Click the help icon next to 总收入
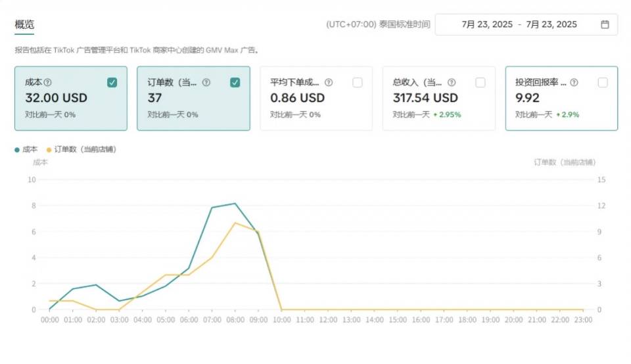 [x=452, y=82]
